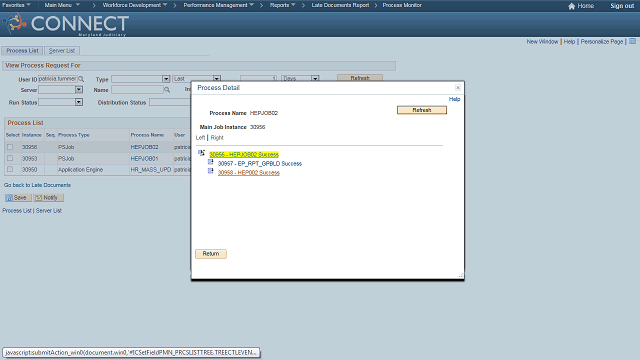
Task: Open the Server dropdown
Action: [x=60, y=90]
